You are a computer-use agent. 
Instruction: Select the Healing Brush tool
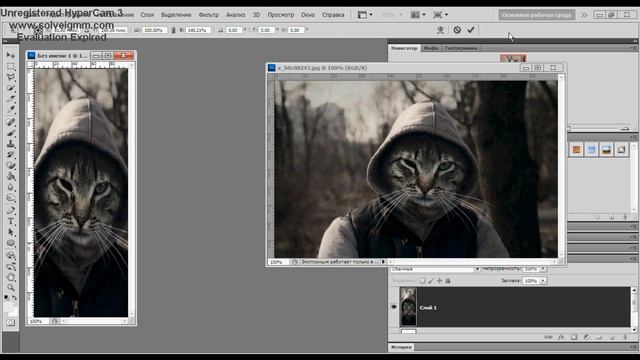coord(11,122)
